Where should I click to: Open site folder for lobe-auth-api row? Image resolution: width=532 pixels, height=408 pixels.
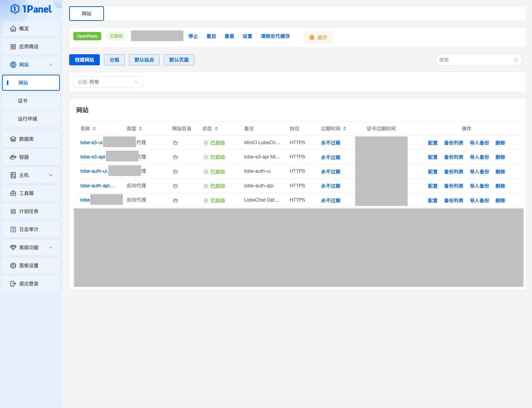[176, 186]
